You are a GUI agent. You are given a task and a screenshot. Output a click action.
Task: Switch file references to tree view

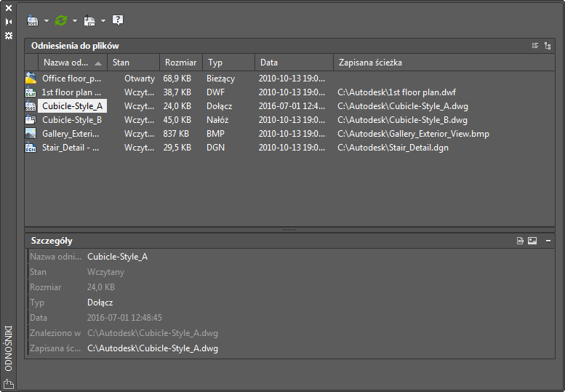pyautogui.click(x=548, y=45)
